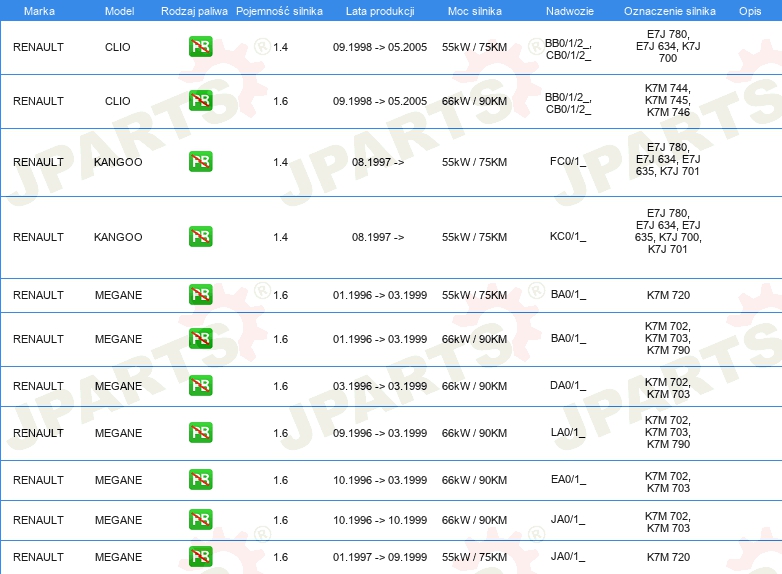Click the Moc silnika column header
The width and height of the screenshot is (782, 574).
pos(474,11)
